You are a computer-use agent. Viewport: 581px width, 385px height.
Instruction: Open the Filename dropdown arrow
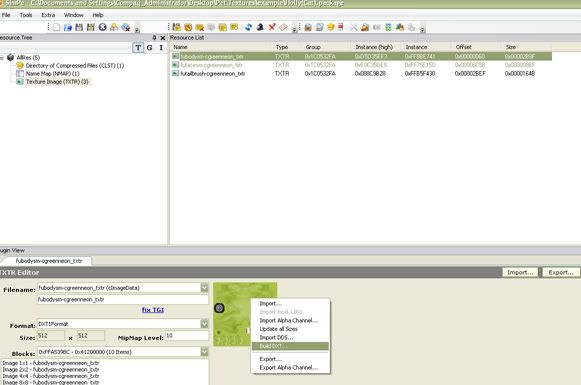tap(204, 288)
